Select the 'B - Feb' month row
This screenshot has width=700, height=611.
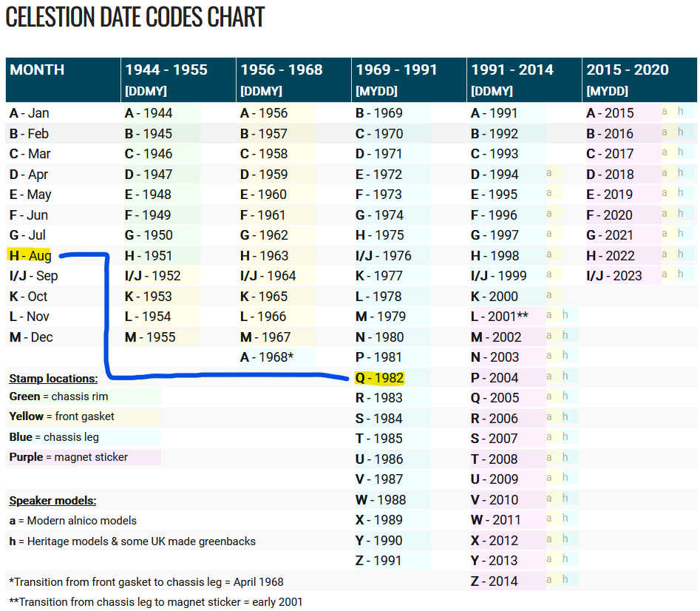tap(30, 134)
